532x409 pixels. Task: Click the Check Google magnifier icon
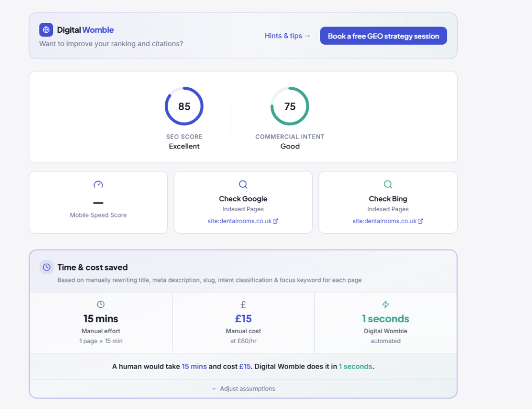pyautogui.click(x=243, y=184)
